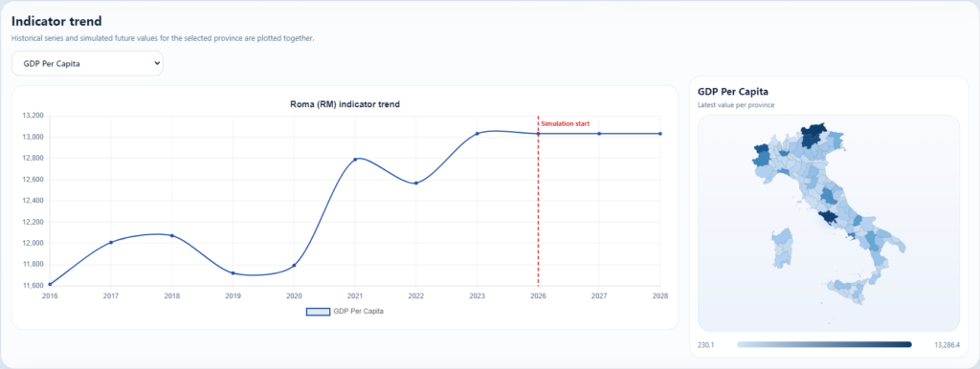
Task: Click the map color scale gradient bar
Action: pyautogui.click(x=824, y=345)
